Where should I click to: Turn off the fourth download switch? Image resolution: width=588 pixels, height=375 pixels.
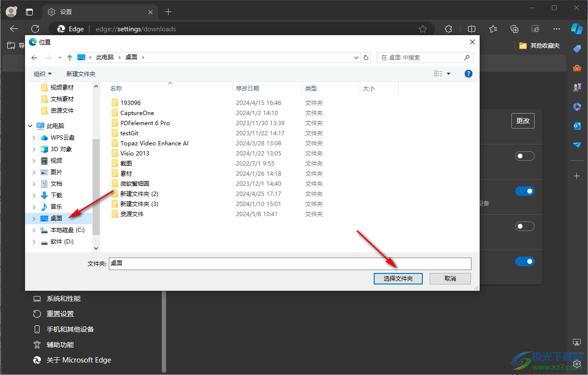[525, 261]
